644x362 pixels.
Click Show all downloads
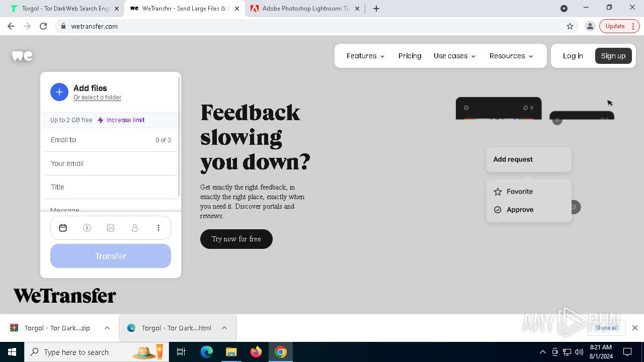pos(606,328)
